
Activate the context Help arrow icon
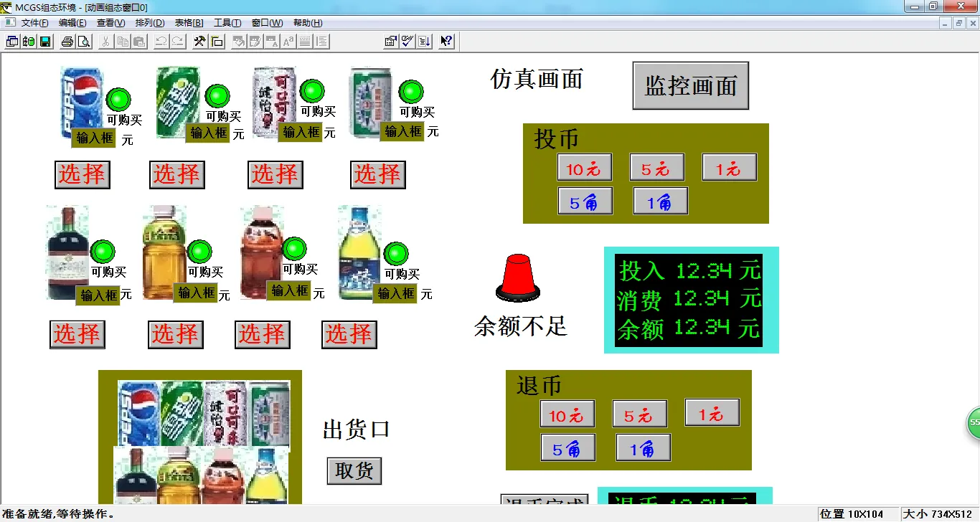pyautogui.click(x=446, y=41)
